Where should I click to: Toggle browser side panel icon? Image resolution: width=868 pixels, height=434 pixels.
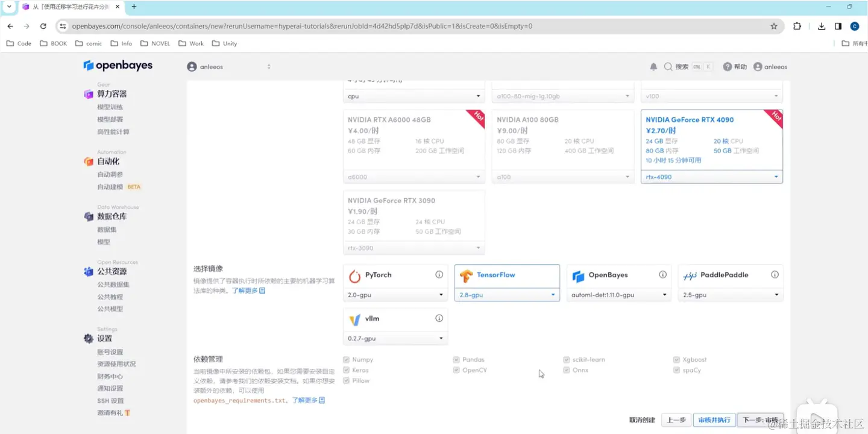(838, 26)
